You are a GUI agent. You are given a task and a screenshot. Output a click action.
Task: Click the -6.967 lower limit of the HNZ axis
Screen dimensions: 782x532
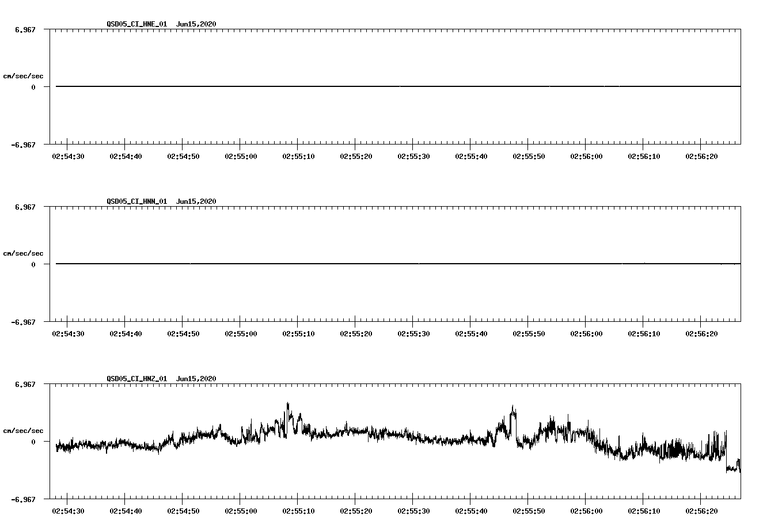tap(23, 500)
